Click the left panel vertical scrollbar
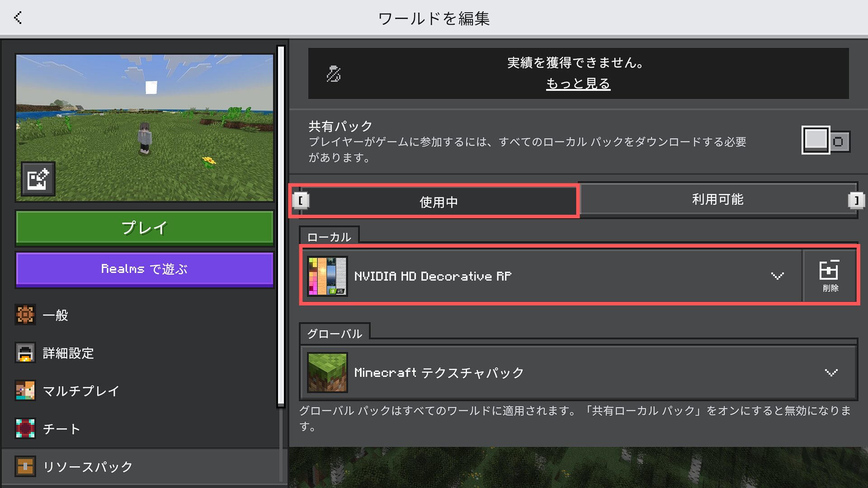 click(281, 226)
